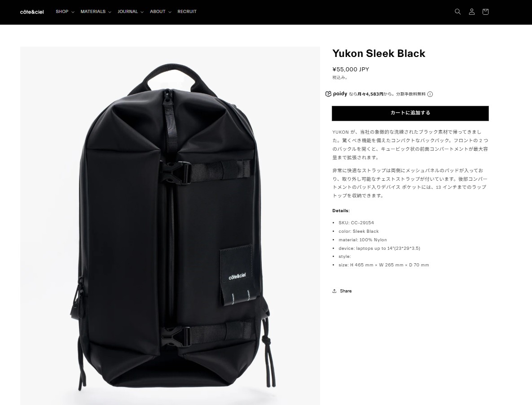Screen dimensions: 532x405
Task: Open the RECRUIT menu item
Action: 187,12
